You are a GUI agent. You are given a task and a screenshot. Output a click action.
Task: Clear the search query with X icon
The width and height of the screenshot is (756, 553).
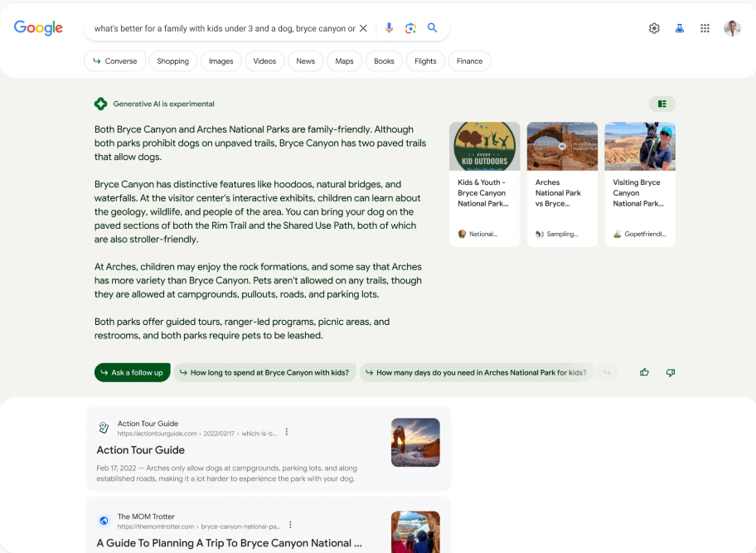point(364,28)
